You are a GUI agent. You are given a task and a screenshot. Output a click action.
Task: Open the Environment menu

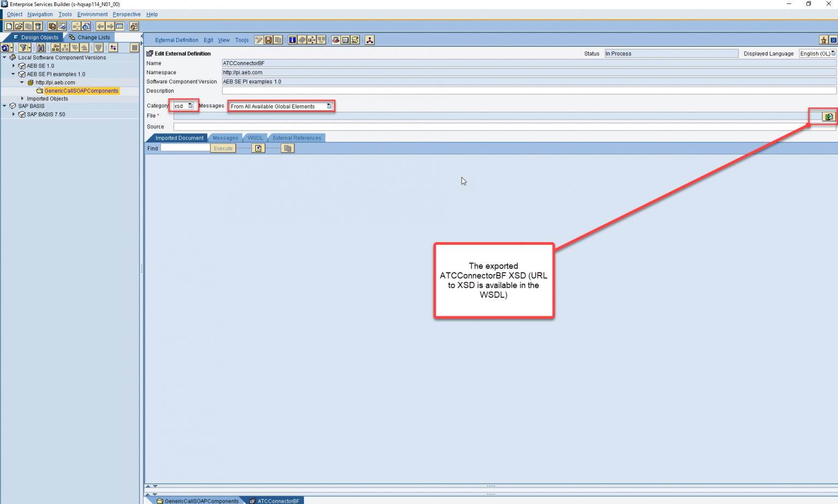(x=92, y=14)
